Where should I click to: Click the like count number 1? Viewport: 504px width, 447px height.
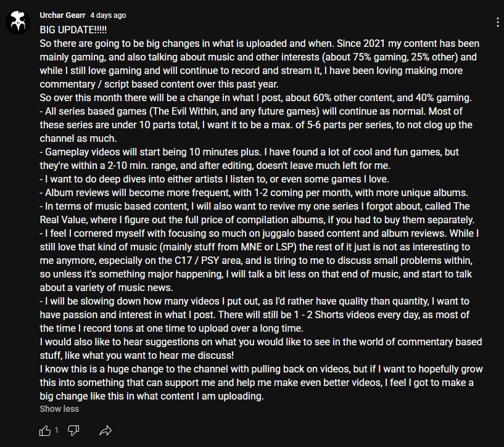coord(57,430)
